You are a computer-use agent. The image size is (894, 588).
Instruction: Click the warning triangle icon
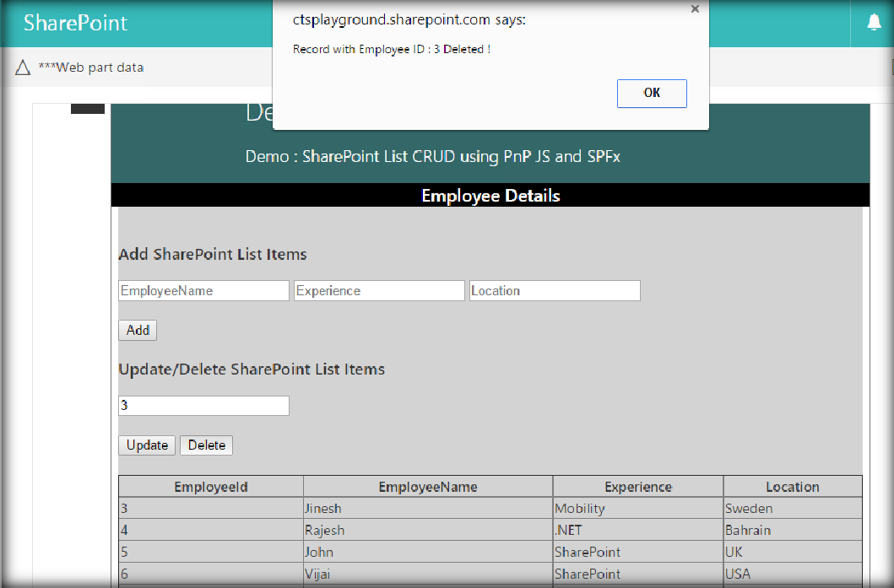pyautogui.click(x=23, y=67)
